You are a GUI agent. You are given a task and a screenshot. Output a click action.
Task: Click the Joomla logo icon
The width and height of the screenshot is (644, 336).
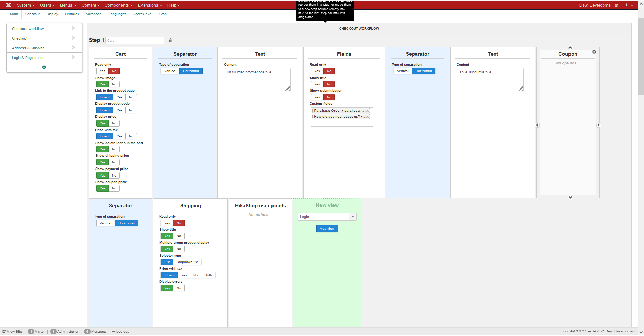click(9, 5)
